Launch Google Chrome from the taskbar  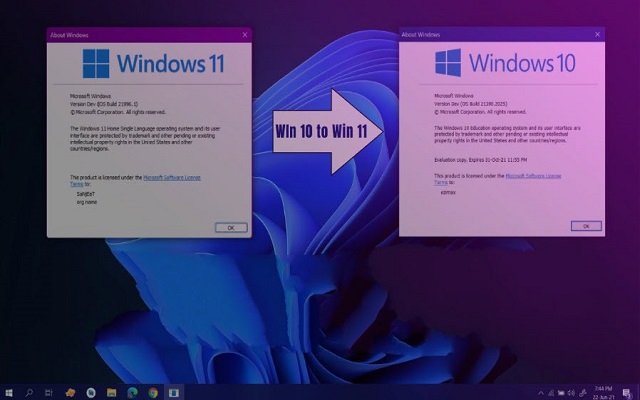[x=153, y=393]
